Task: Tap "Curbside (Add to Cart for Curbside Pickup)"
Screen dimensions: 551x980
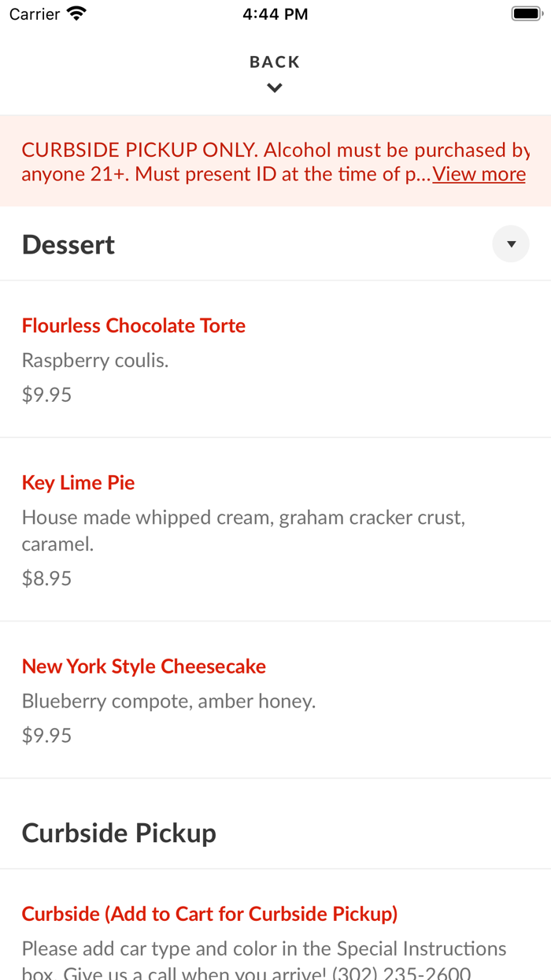Action: [209, 913]
